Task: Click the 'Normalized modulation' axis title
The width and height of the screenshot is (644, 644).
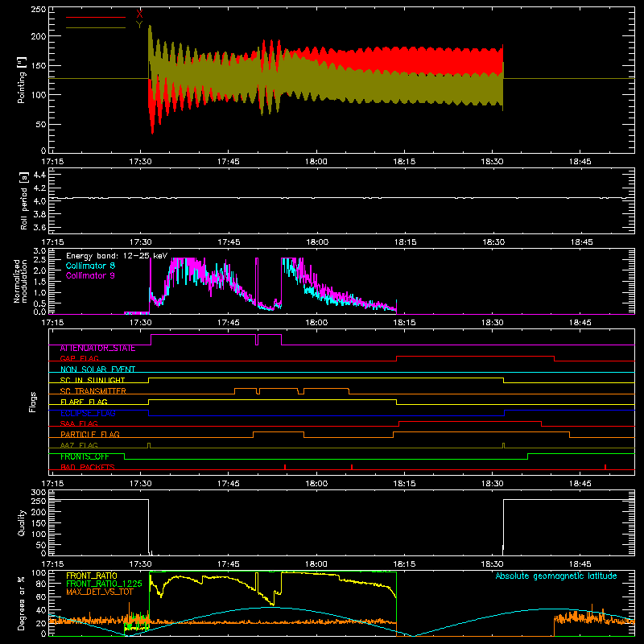Action: [20, 281]
